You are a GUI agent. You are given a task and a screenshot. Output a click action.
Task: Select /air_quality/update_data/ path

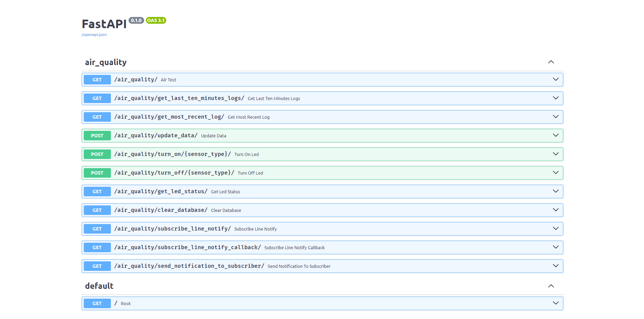coord(156,136)
